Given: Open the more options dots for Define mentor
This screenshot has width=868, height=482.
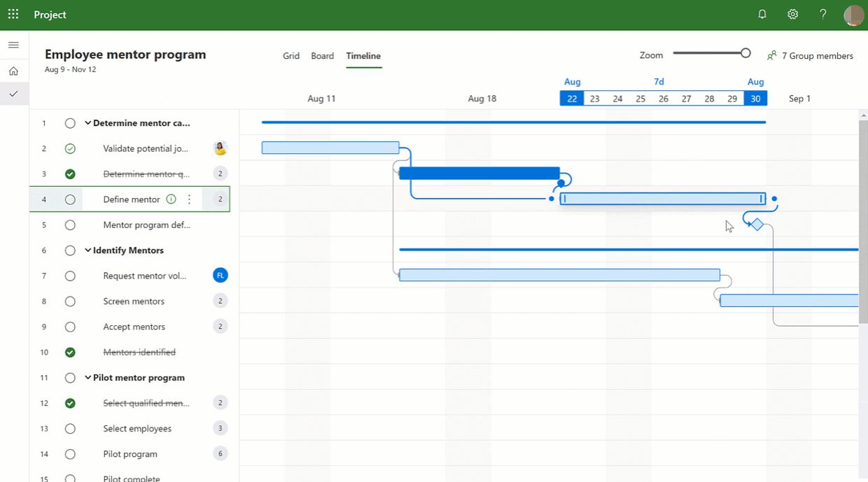Looking at the screenshot, I should click(x=189, y=199).
